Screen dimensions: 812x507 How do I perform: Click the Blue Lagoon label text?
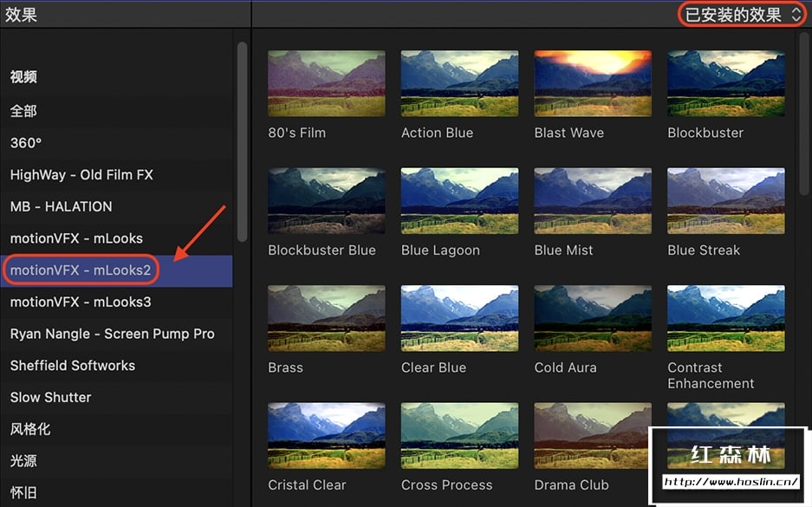point(440,250)
